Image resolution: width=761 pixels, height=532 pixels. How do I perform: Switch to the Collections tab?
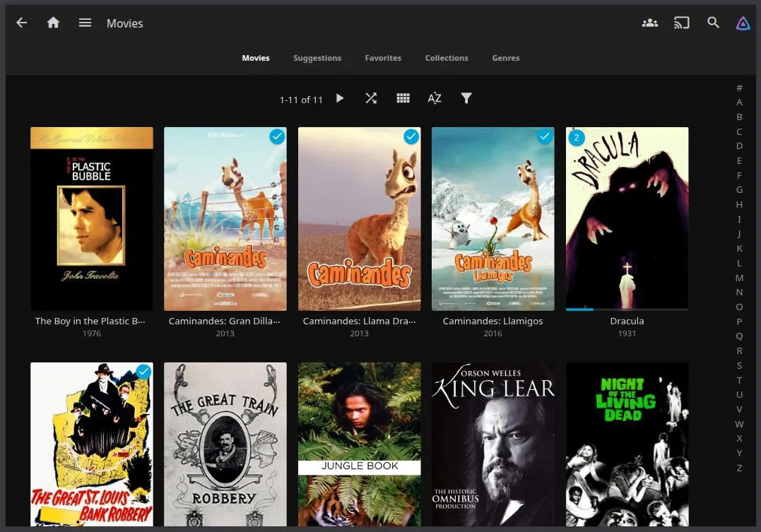click(447, 58)
